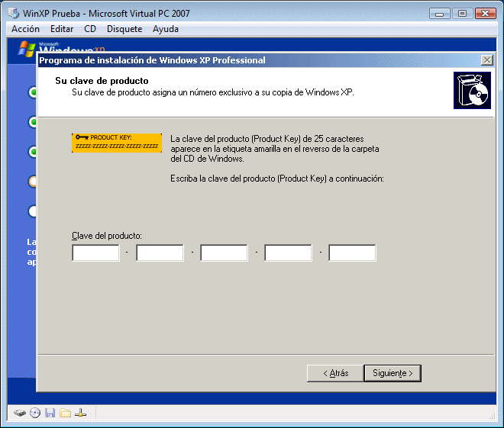
Task: Close the Windows XP setup dialog
Action: (487, 60)
